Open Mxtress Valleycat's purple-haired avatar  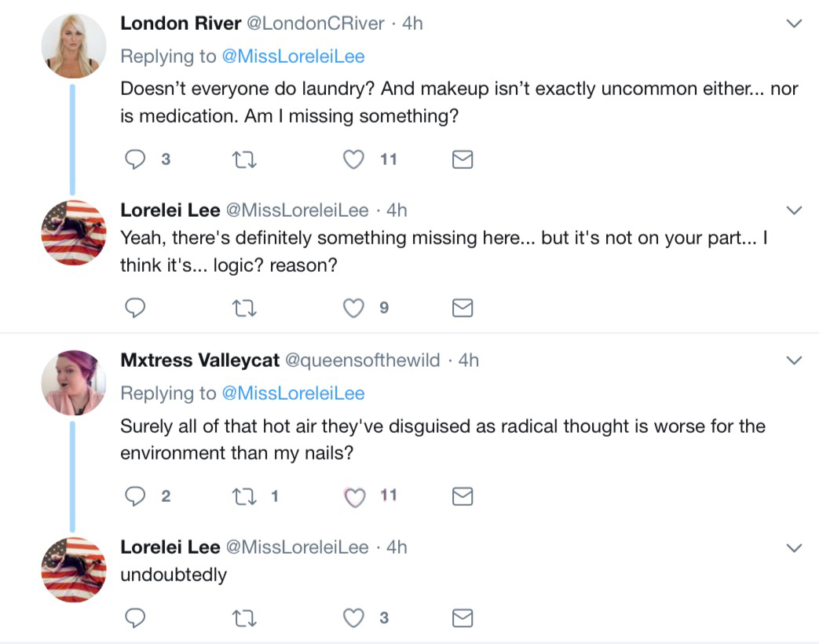74,382
